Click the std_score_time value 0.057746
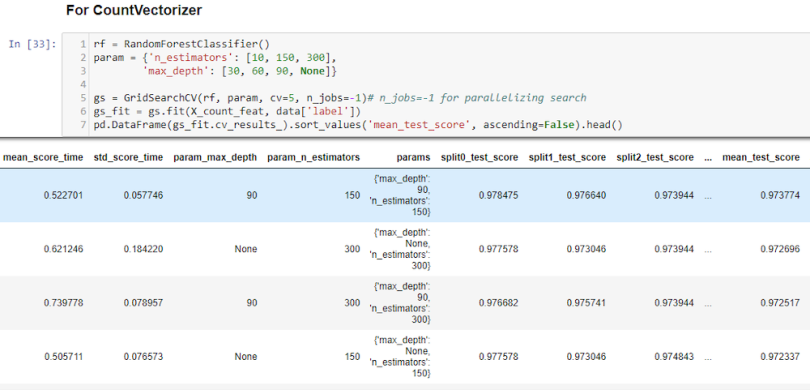This screenshot has height=390, width=810. pyautogui.click(x=144, y=195)
